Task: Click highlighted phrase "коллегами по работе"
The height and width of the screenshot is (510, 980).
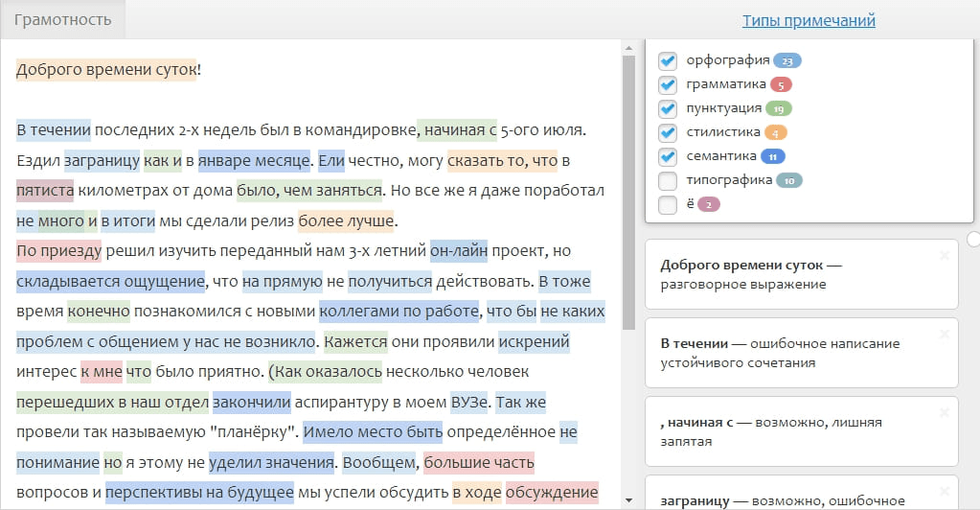Action: tap(399, 311)
